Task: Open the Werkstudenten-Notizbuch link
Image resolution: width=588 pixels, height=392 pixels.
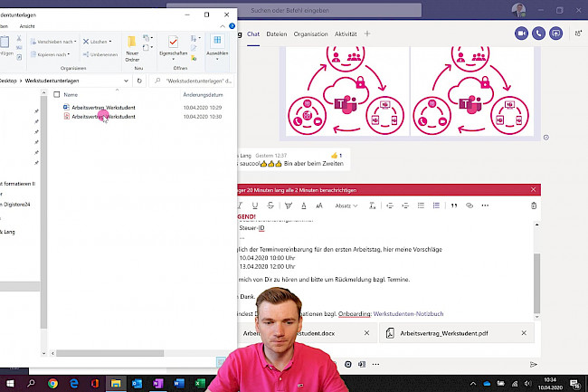Action: click(408, 313)
